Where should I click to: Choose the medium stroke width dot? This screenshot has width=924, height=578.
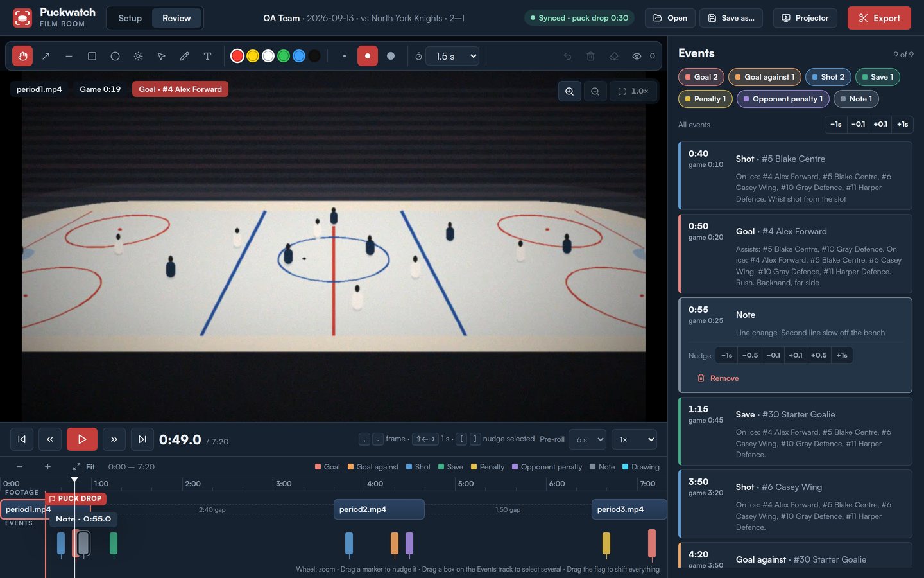click(367, 57)
